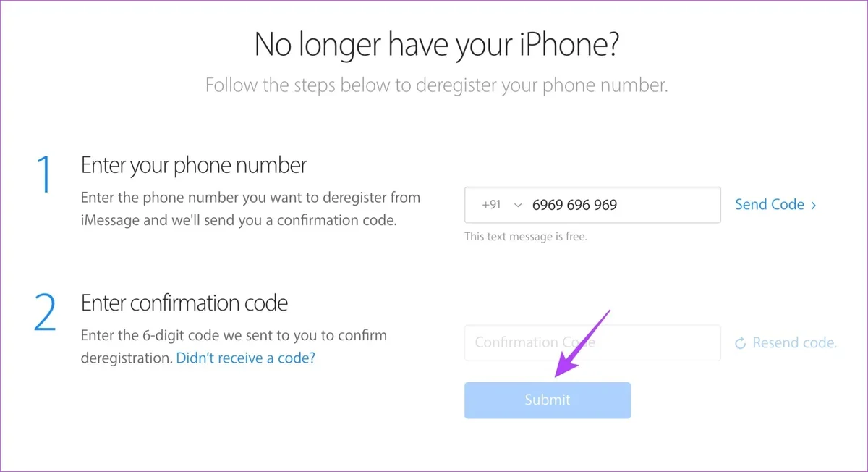This screenshot has height=472, width=868.
Task: Click the 6-digit code instruction text
Action: (x=234, y=347)
